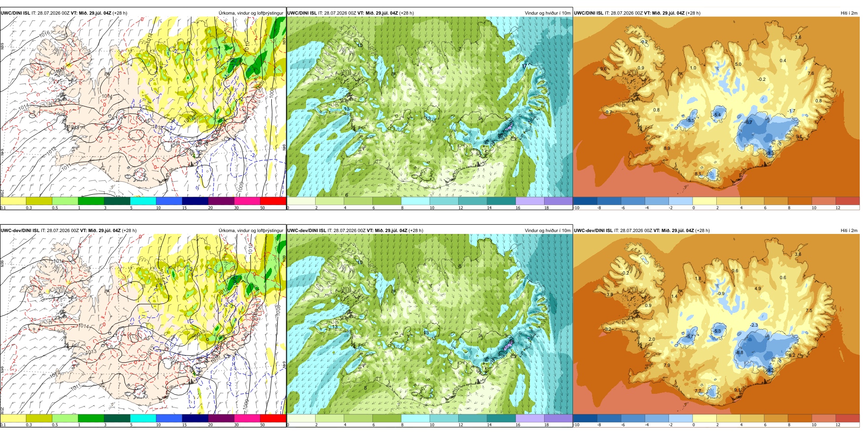Pick cyan 5 swatch in UWC-dev precipitation legend
The width and height of the screenshot is (868, 434).
tap(143, 418)
